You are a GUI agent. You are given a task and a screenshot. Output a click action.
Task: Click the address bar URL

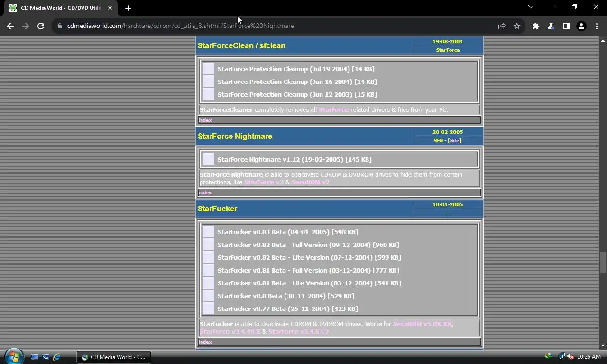pos(181,26)
